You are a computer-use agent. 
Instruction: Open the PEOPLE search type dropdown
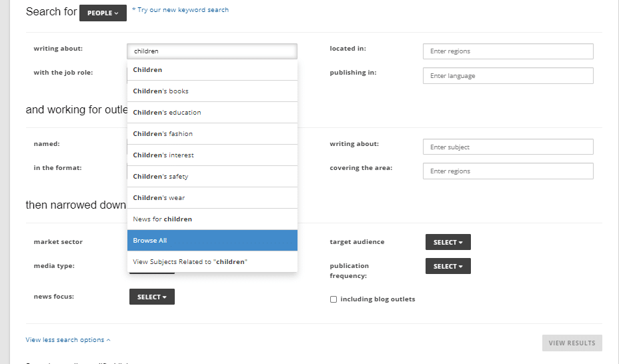coord(103,13)
